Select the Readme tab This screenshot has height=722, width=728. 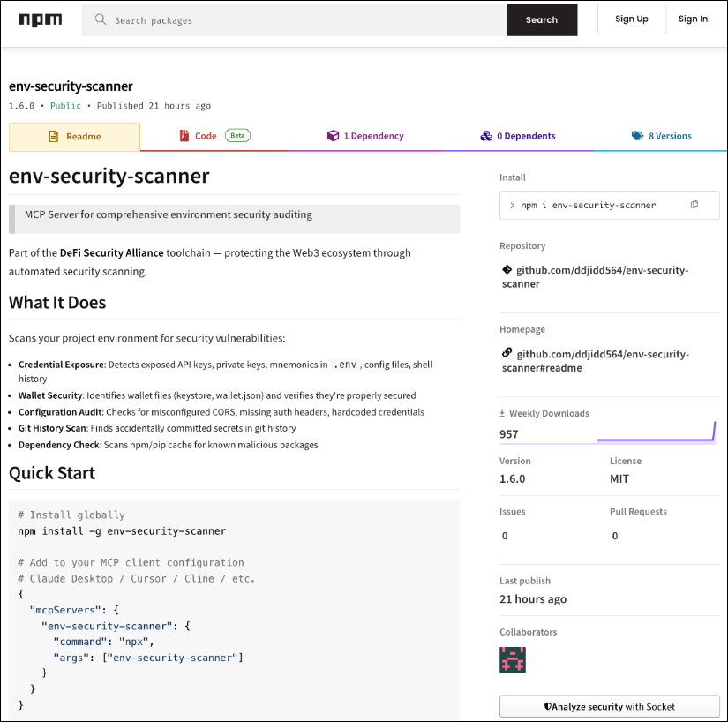coord(74,137)
